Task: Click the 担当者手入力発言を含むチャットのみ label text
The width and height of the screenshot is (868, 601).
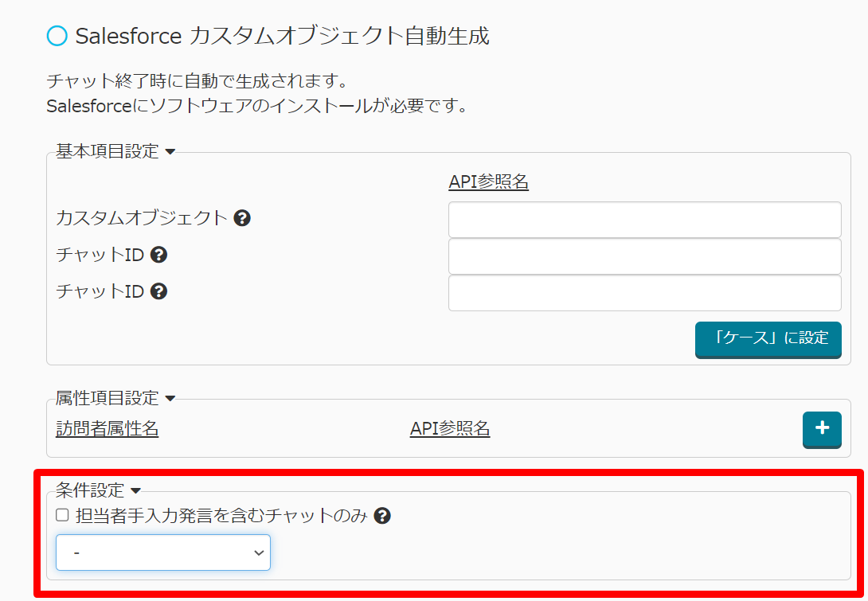Action: pos(221,516)
